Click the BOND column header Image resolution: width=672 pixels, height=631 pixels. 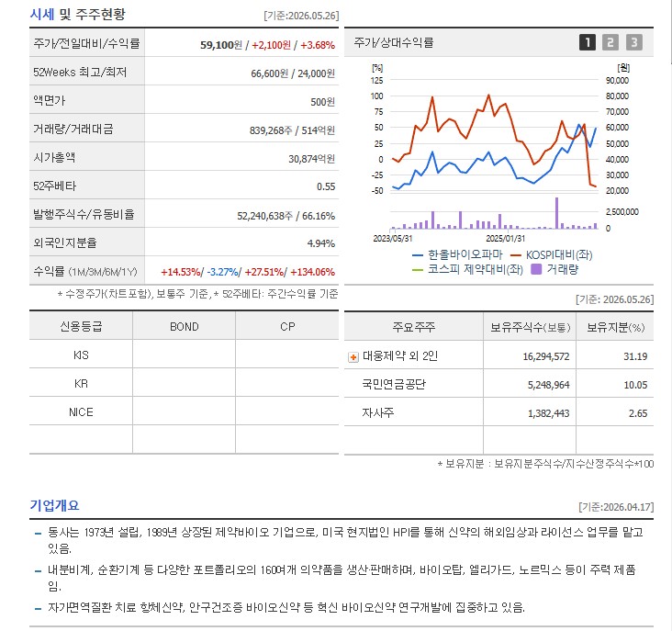pos(185,327)
